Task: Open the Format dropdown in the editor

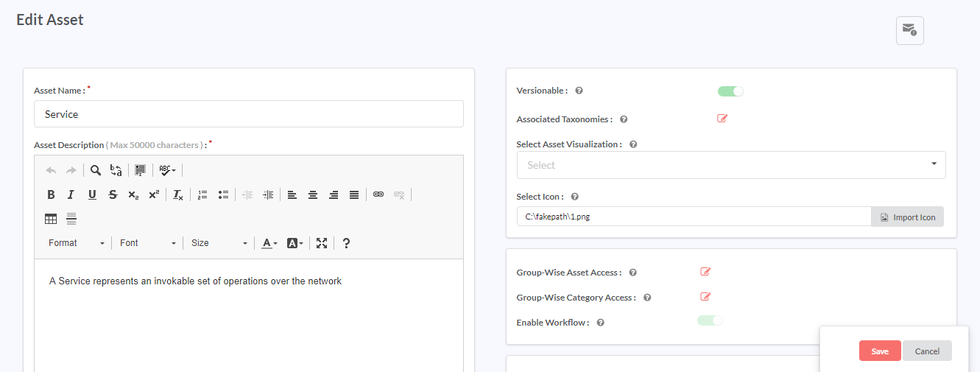Action: click(x=76, y=243)
